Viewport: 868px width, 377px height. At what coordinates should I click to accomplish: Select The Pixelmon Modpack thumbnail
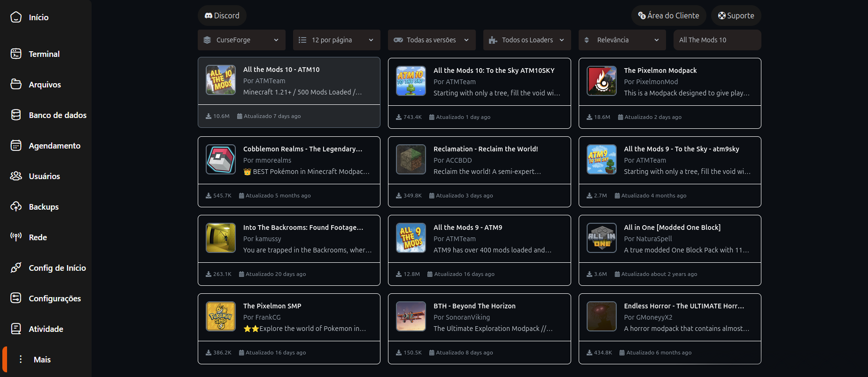point(602,81)
